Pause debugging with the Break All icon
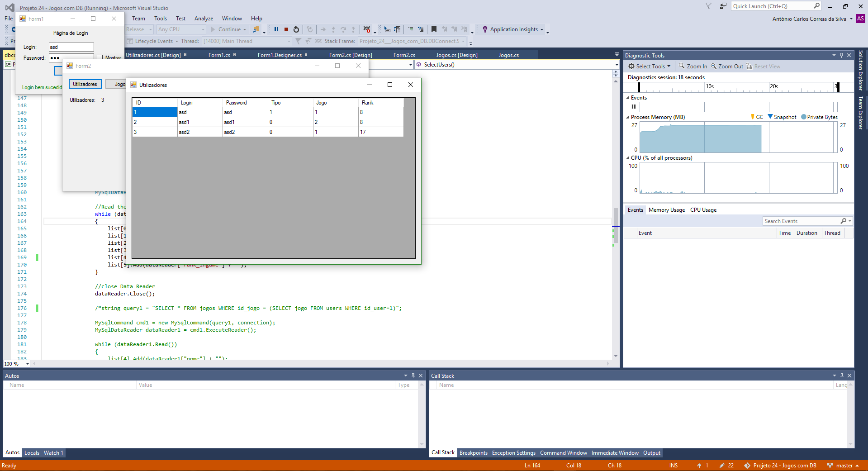The width and height of the screenshot is (868, 471). (x=276, y=29)
